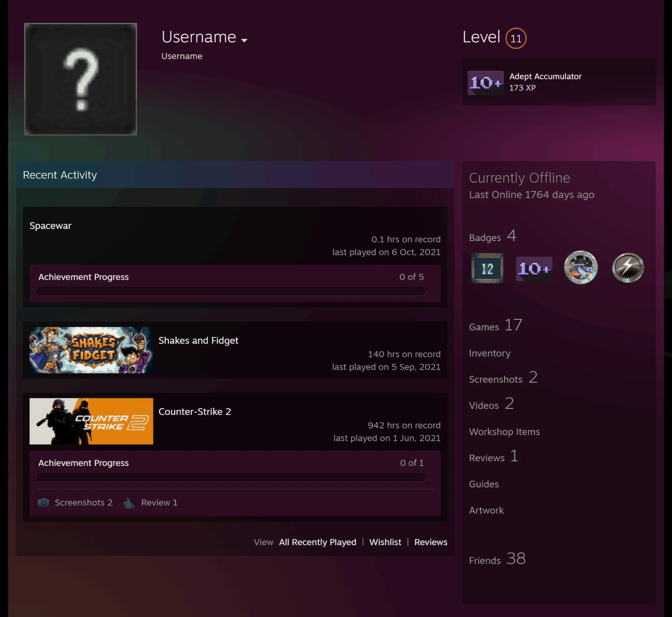
Task: Open Spacewar Achievement Progress label
Action: pyautogui.click(x=83, y=277)
